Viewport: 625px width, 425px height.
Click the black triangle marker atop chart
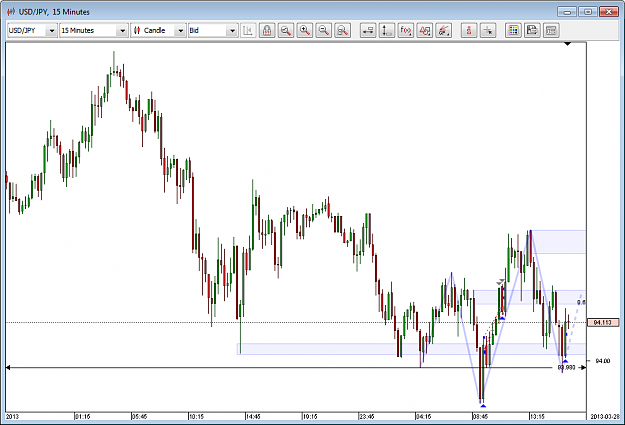(568, 44)
